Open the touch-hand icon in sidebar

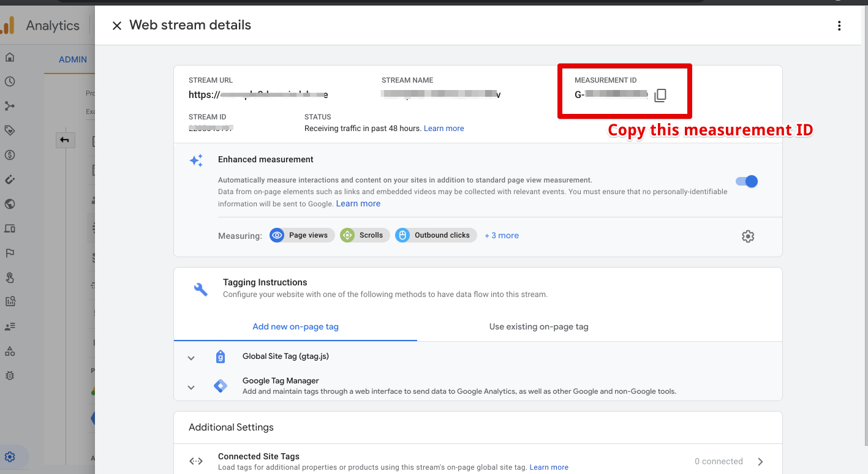(10, 277)
